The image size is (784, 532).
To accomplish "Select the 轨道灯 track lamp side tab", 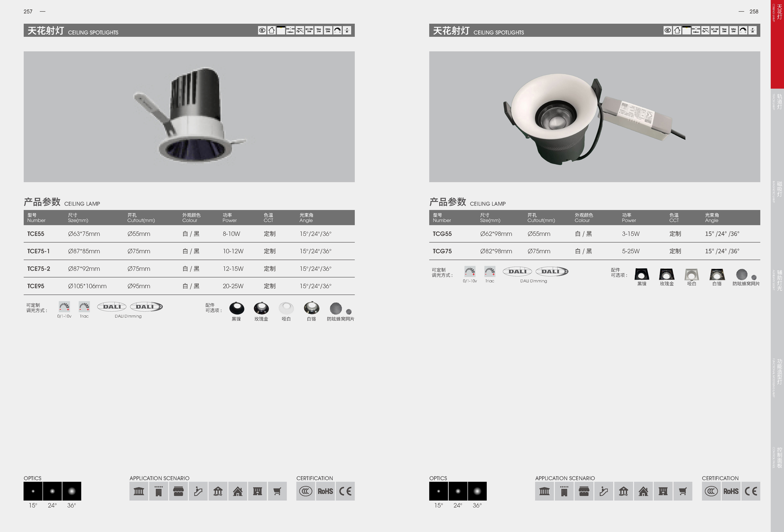I will pyautogui.click(x=778, y=101).
